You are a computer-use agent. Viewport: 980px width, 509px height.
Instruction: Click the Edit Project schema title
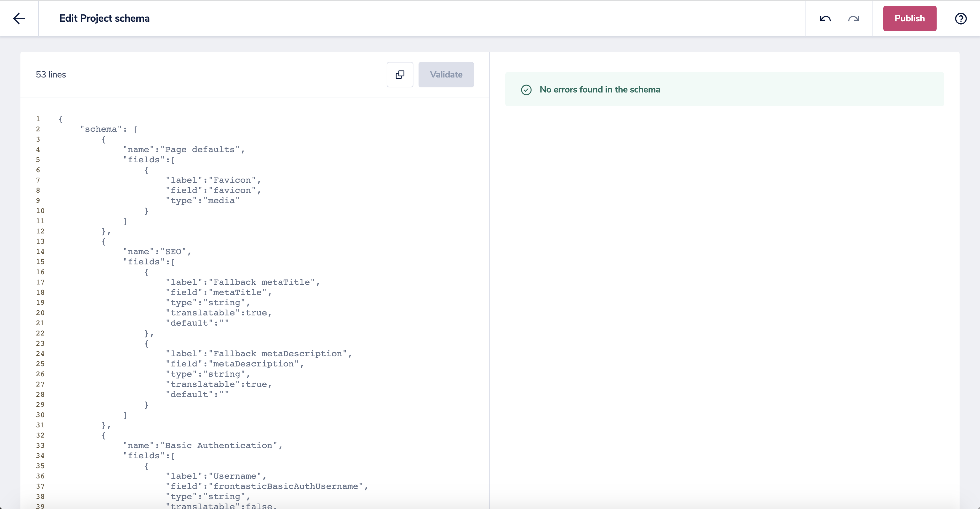click(x=104, y=18)
